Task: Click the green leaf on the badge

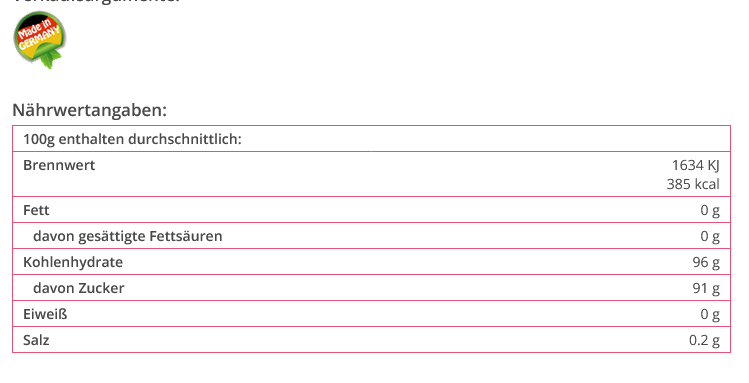Action: pyautogui.click(x=50, y=59)
